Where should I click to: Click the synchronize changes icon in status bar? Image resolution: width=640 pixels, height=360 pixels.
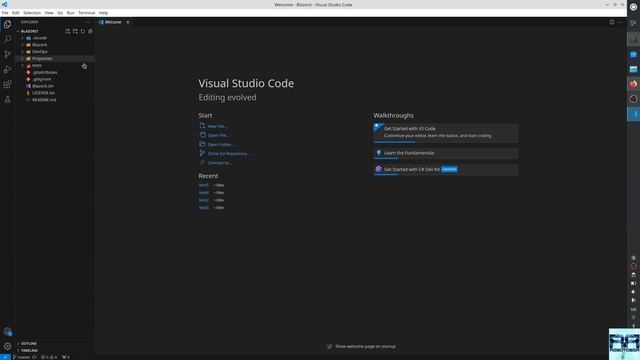[35, 357]
